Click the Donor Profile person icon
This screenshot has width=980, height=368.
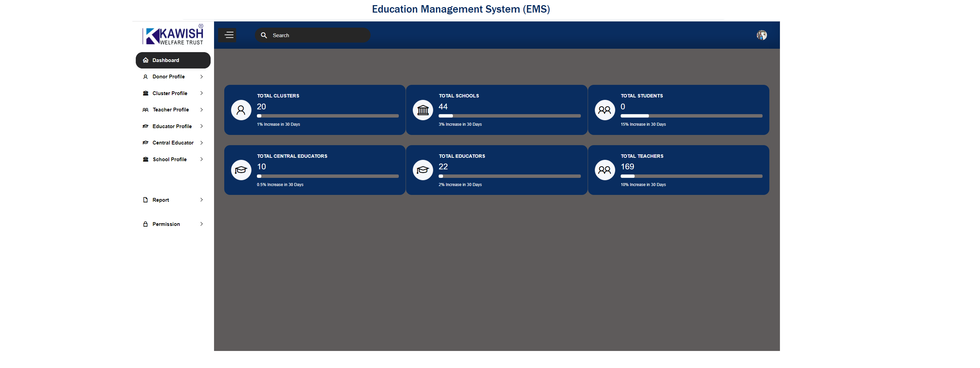[145, 77]
